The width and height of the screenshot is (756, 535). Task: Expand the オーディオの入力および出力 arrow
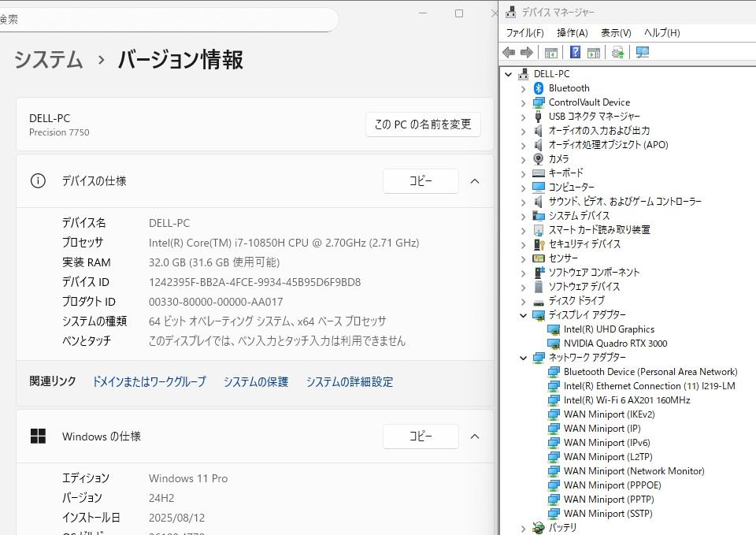[524, 132]
